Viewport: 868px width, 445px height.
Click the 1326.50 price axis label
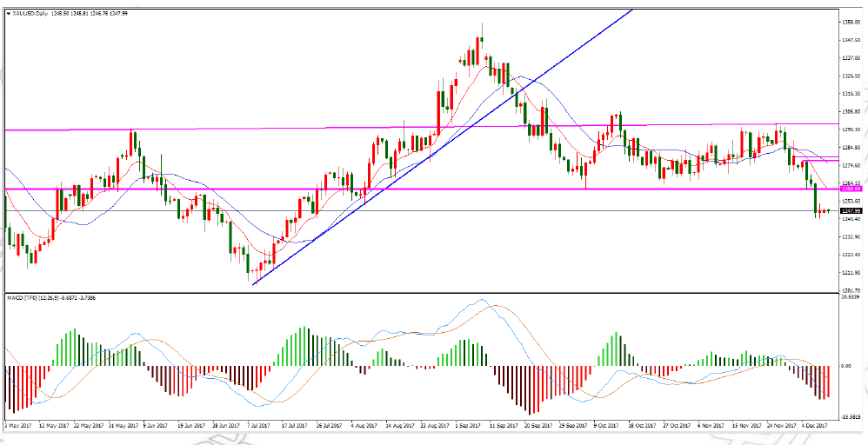click(850, 76)
